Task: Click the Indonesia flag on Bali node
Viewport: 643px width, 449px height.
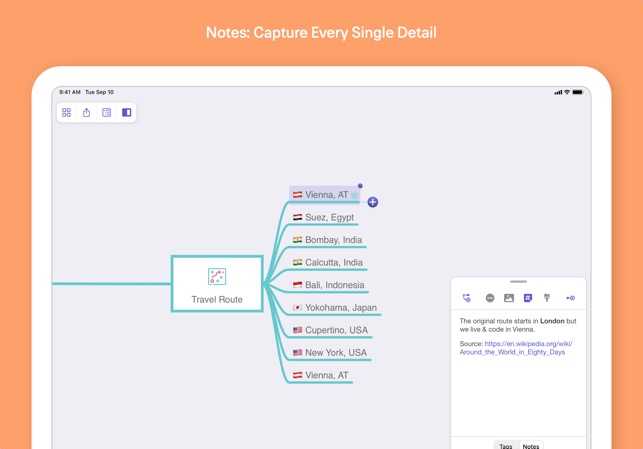Action: coord(297,285)
